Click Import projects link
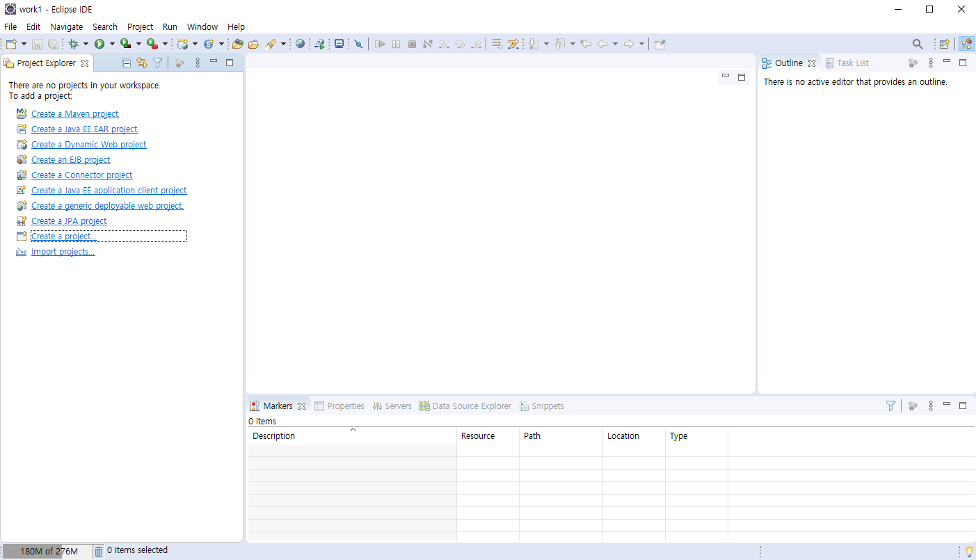The height and width of the screenshot is (560, 976). coord(63,251)
